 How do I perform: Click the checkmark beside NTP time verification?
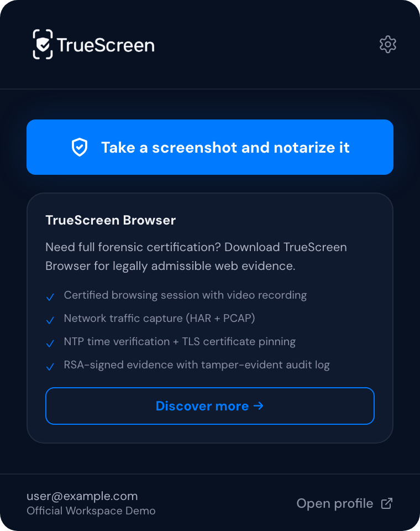[50, 343]
